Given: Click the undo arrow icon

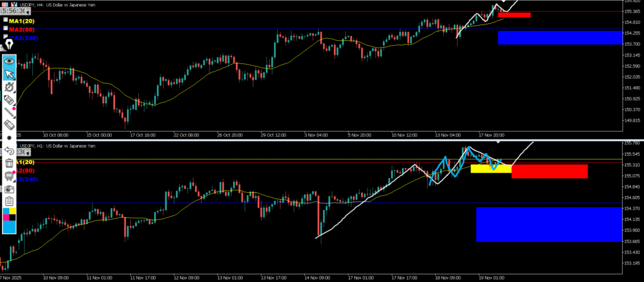Looking at the screenshot, I should pos(9,151).
